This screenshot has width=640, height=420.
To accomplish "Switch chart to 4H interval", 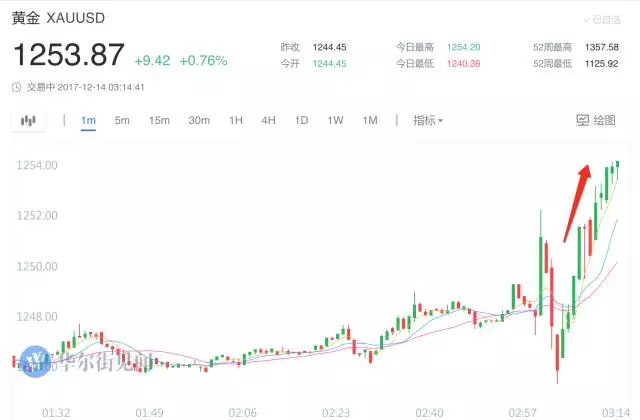I will tap(268, 121).
